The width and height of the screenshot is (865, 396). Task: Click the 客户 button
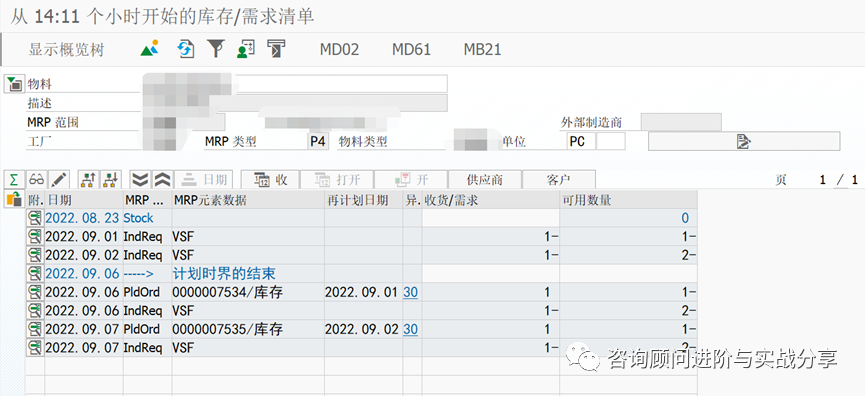[x=559, y=179]
